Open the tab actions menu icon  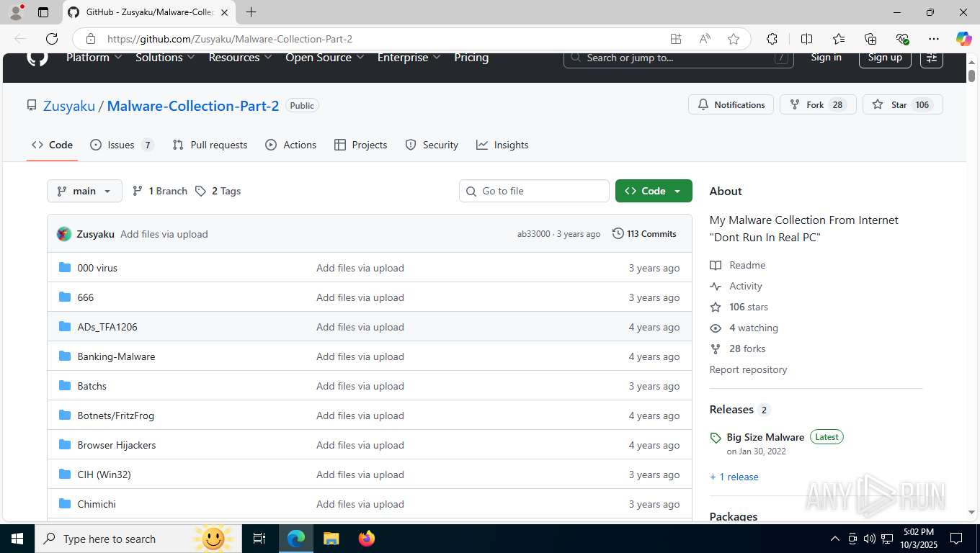click(x=43, y=12)
